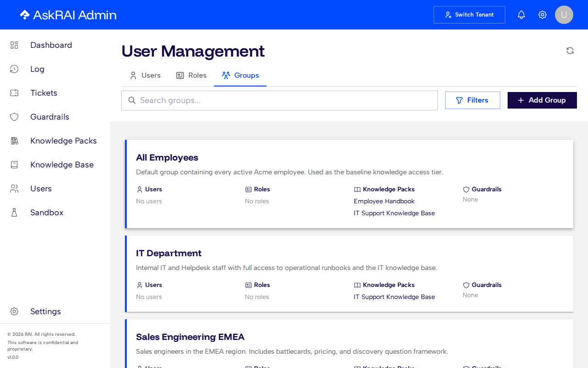Screen dimensions: 588x368
Task: Open the IT Department group title
Action: pyautogui.click(x=169, y=253)
